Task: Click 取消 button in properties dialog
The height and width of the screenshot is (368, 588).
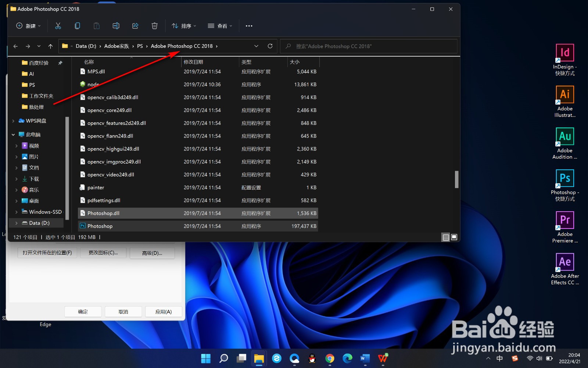Action: [123, 312]
